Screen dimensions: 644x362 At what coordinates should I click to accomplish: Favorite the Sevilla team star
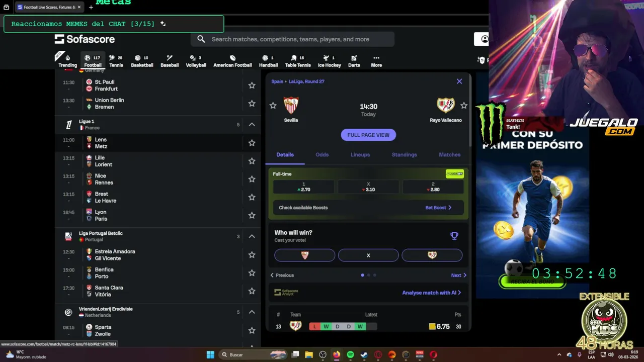point(273,106)
